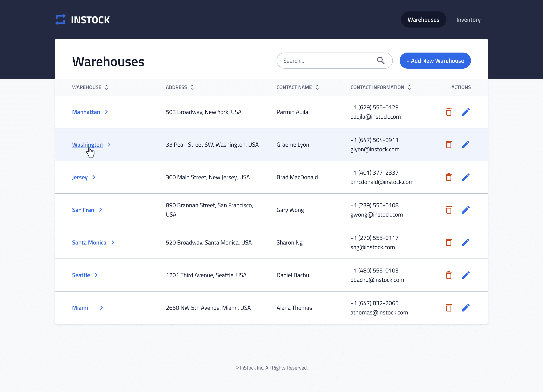Open the Miami warehouse link

[x=80, y=308]
